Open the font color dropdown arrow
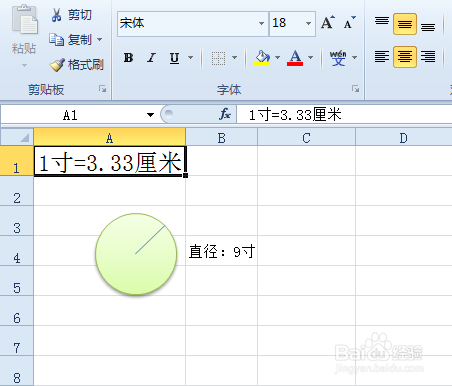 tap(310, 58)
